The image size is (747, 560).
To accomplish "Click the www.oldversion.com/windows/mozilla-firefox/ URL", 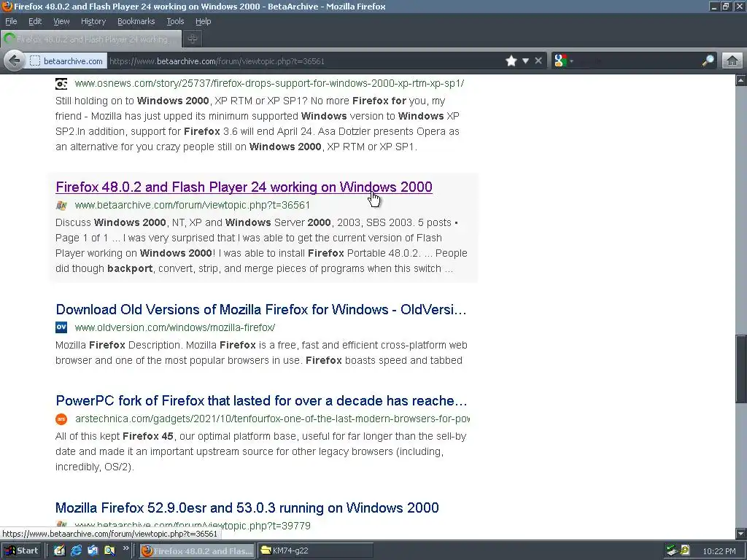I will tap(175, 327).
